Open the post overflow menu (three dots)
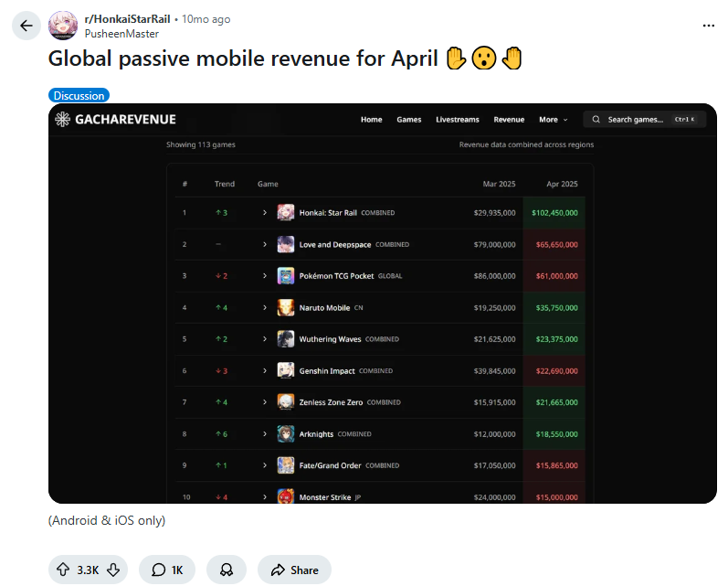This screenshot has width=728, height=586. coord(709,26)
